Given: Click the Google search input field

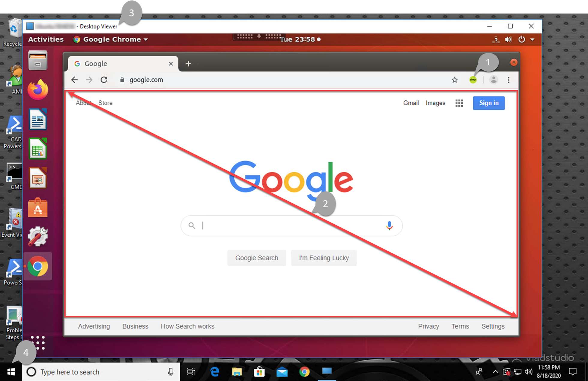Looking at the screenshot, I should (x=292, y=225).
